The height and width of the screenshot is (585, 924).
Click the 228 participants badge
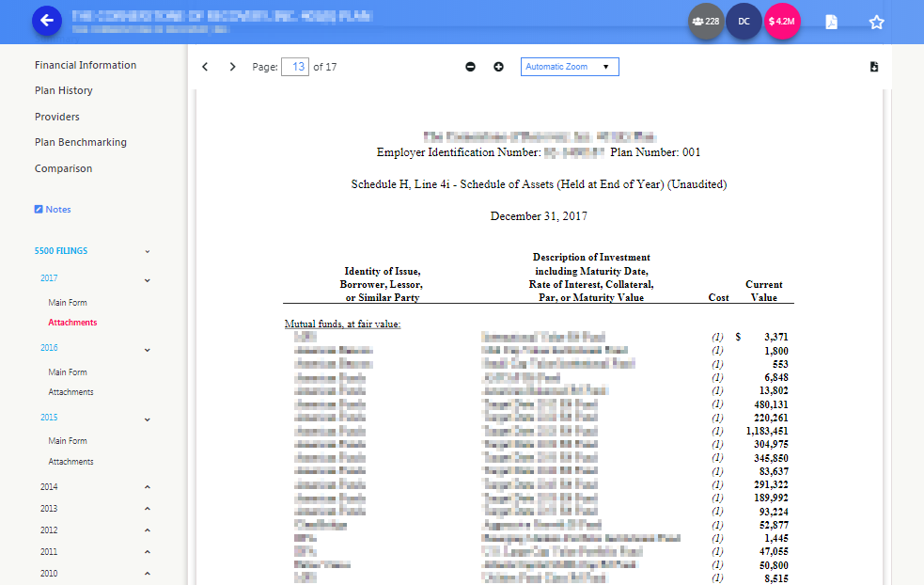pos(706,21)
